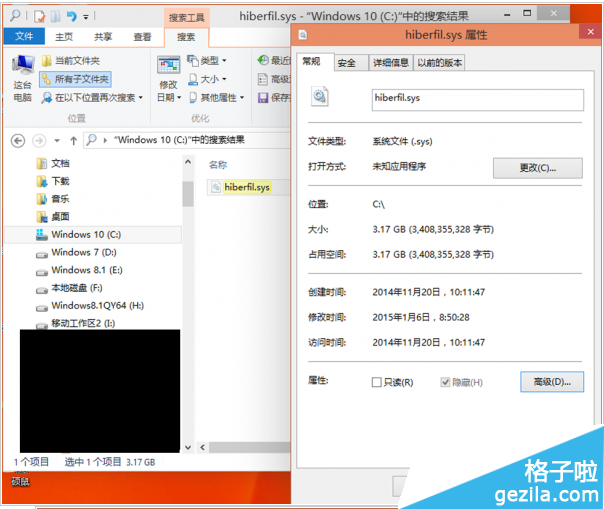The width and height of the screenshot is (604, 509).
Task: Close the hiberfil.sys properties dialog
Action: (x=591, y=32)
